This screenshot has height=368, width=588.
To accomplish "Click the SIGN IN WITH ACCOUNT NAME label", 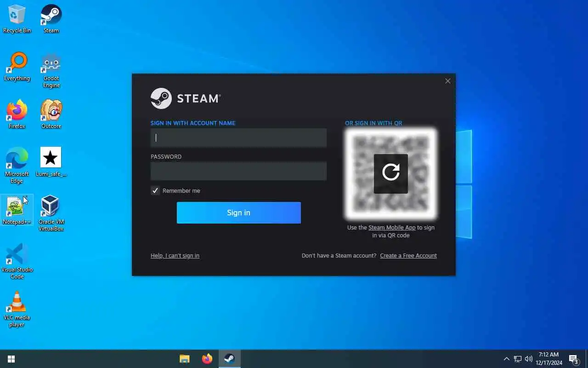I will 193,123.
